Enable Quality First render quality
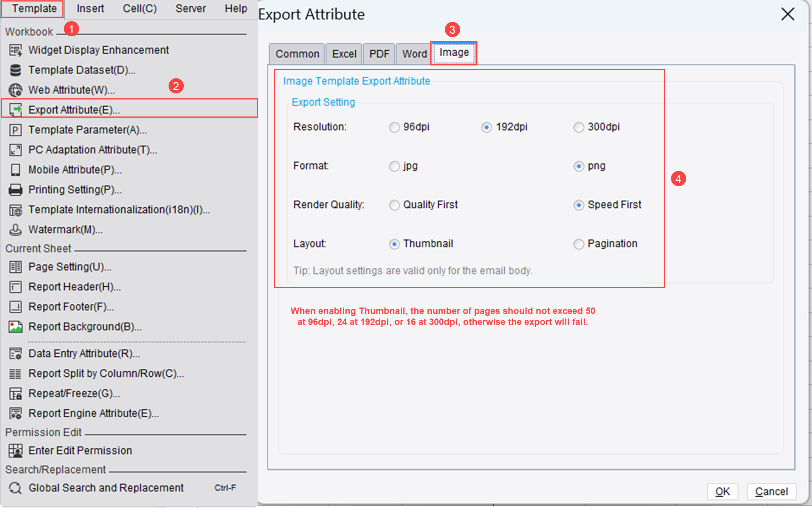 pos(394,205)
